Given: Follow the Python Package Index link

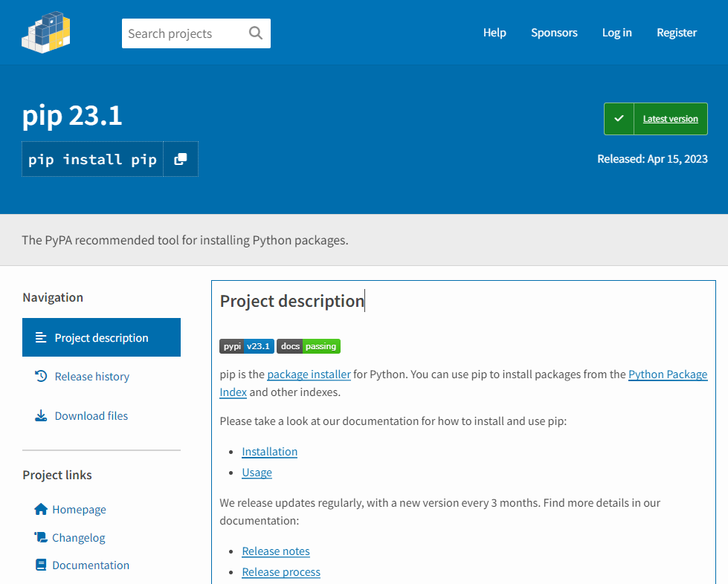Looking at the screenshot, I should tap(668, 374).
